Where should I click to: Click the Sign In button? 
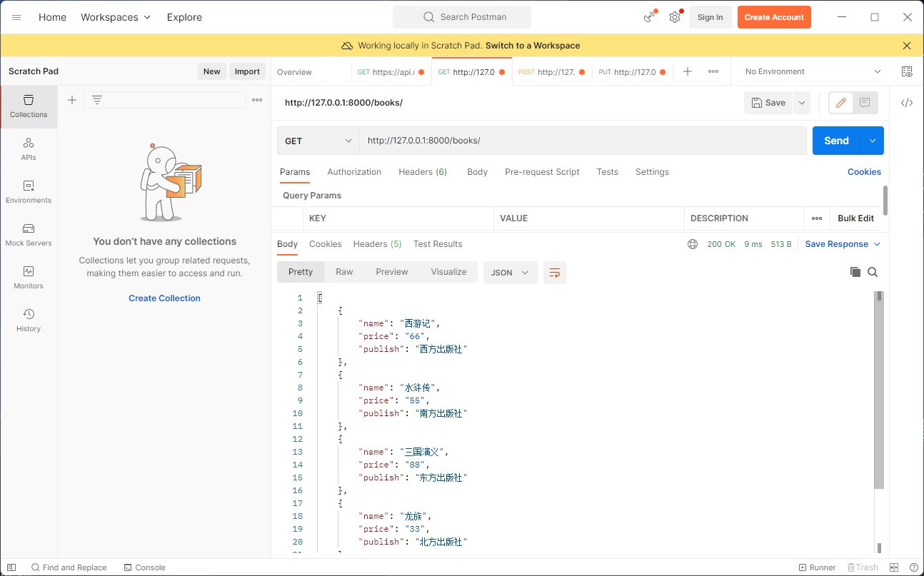coord(710,17)
